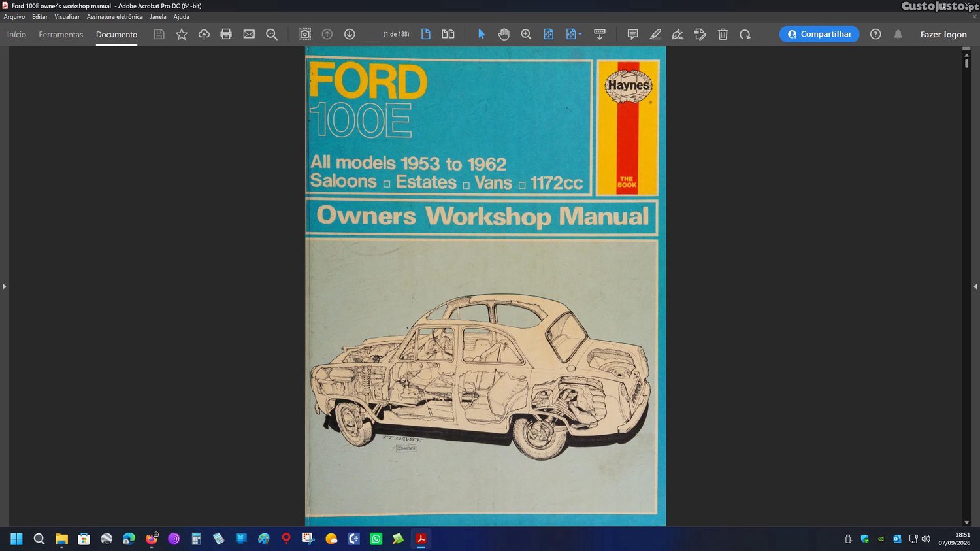Image resolution: width=980 pixels, height=551 pixels.
Task: Toggle two-page view mode
Action: [x=448, y=34]
